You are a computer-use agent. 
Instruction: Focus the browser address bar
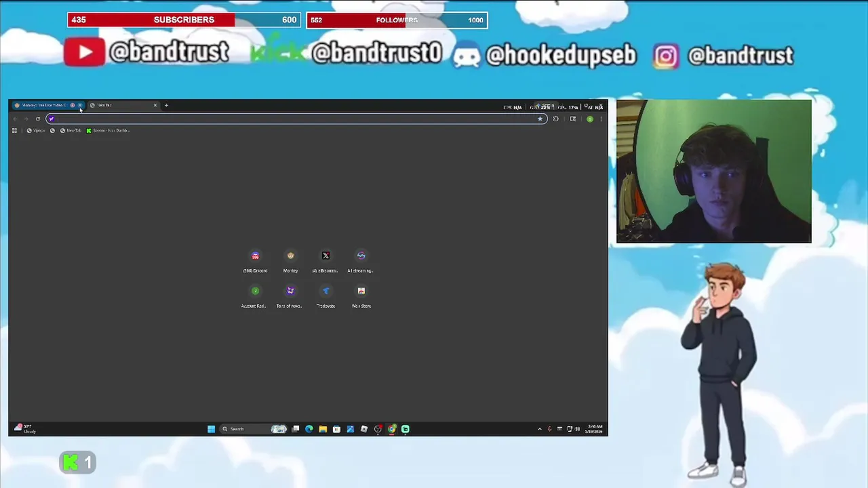tap(296, 119)
